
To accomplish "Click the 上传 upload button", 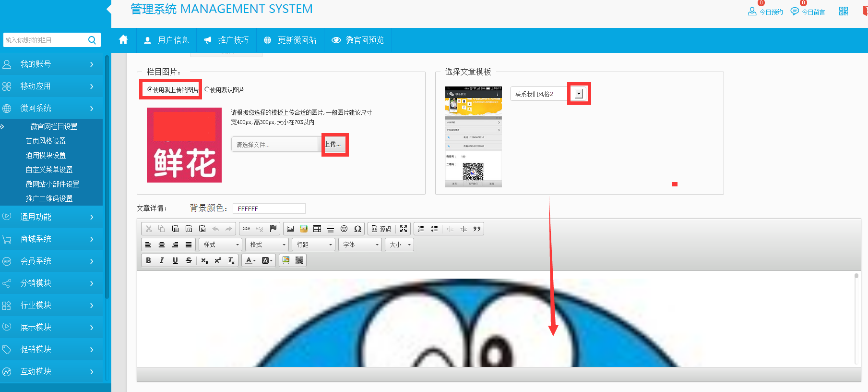I will tap(333, 144).
